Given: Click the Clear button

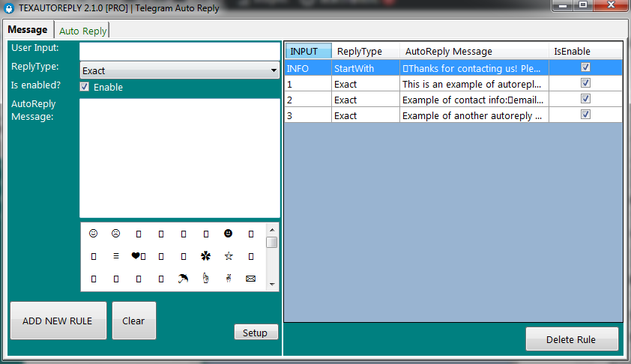Looking at the screenshot, I should tap(134, 321).
